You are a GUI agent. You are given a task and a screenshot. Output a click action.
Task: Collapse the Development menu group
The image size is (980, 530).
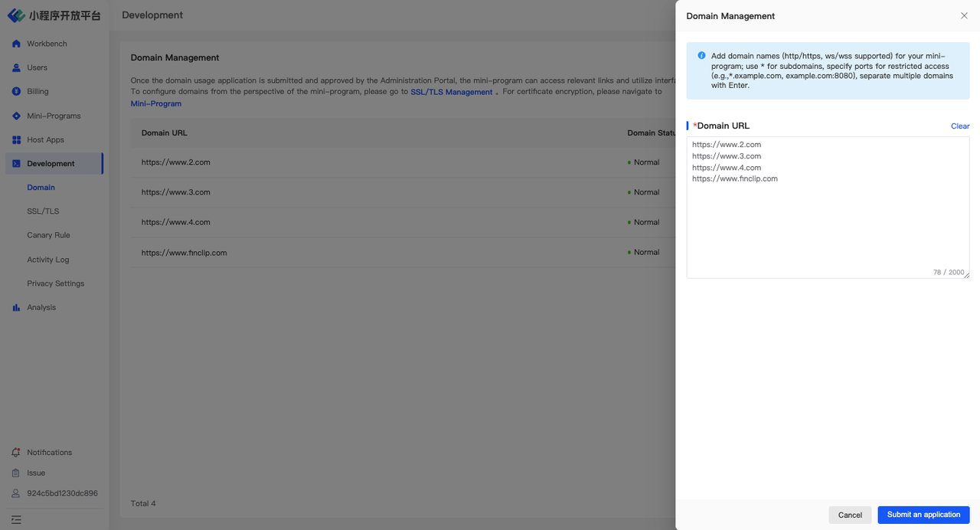(54, 163)
